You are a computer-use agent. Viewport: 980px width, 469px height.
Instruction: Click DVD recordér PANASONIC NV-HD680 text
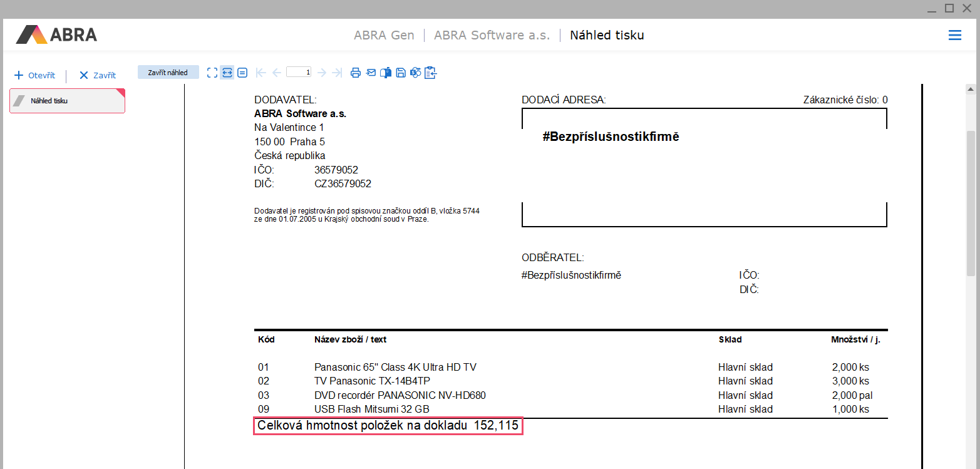(x=400, y=395)
